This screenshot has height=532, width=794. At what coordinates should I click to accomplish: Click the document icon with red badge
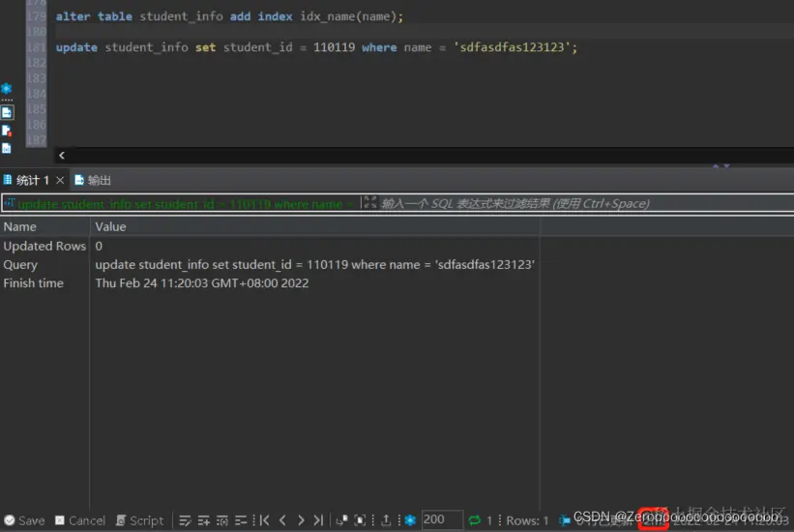7,131
